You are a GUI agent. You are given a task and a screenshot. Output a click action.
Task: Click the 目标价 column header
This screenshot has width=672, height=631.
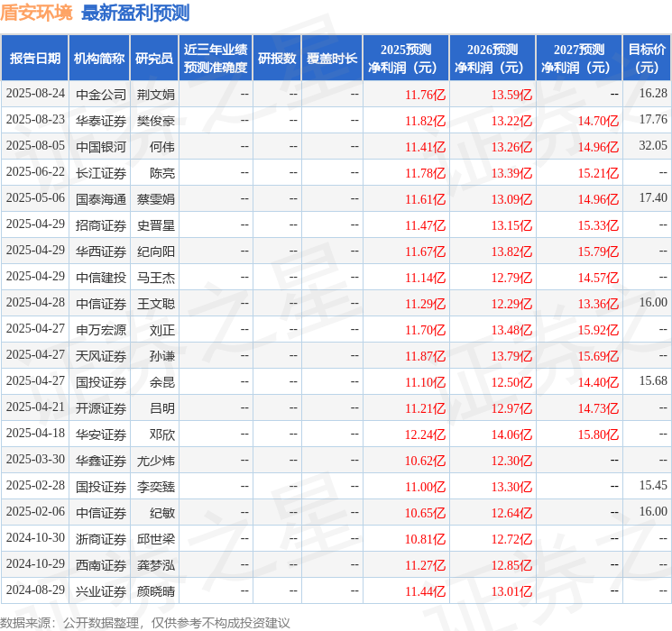coord(646,59)
